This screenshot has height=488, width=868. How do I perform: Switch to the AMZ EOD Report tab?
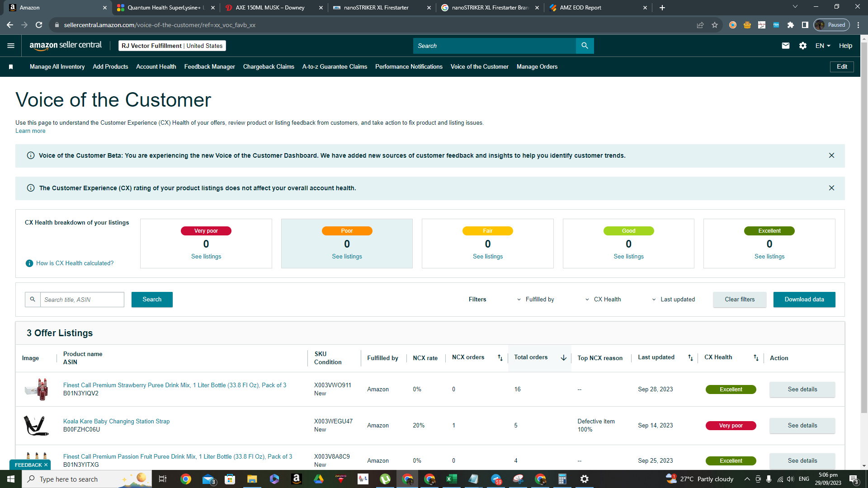[598, 8]
